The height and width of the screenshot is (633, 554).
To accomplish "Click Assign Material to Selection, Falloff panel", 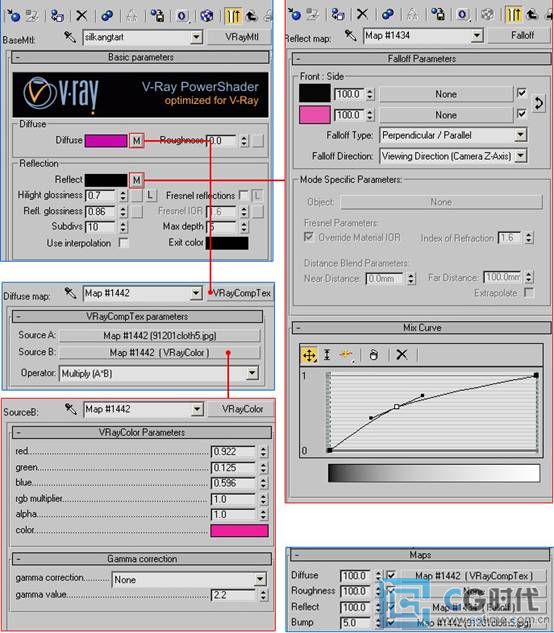I will point(338,15).
